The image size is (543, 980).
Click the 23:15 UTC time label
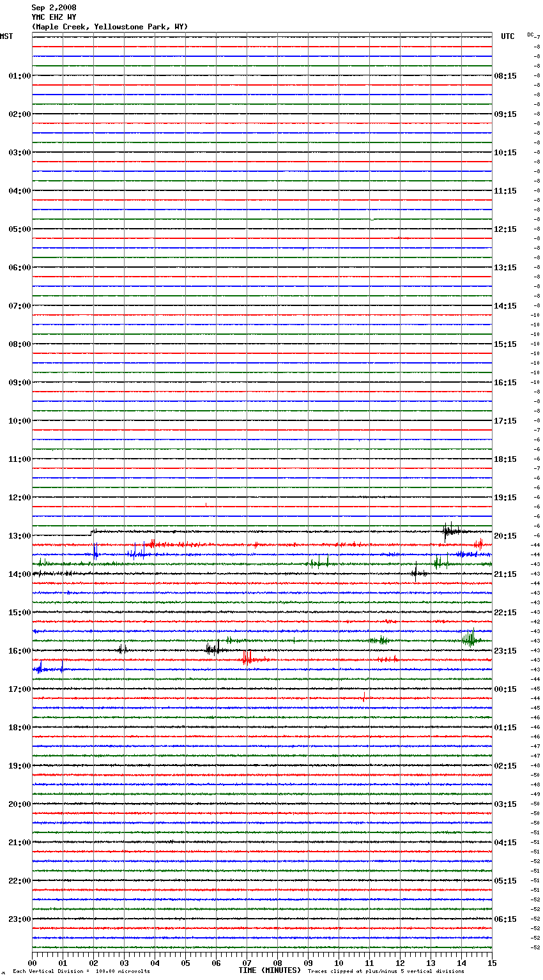point(505,651)
